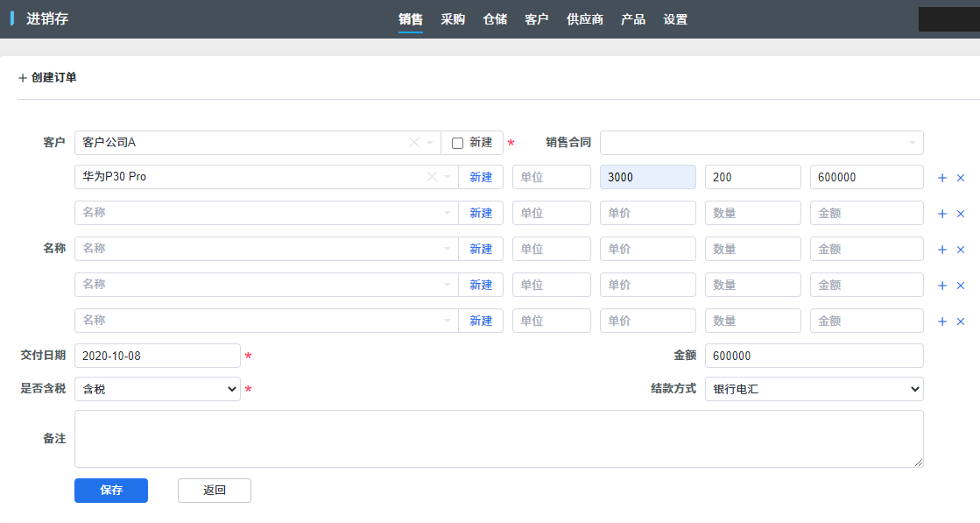This screenshot has height=523, width=980.
Task: Open the 是否含税 dropdown
Action: (158, 389)
